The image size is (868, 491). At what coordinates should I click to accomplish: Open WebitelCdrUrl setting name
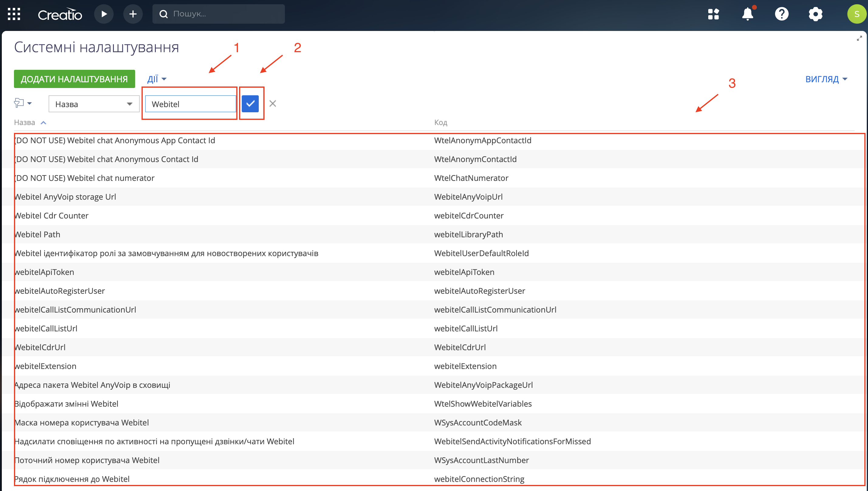[x=40, y=347]
